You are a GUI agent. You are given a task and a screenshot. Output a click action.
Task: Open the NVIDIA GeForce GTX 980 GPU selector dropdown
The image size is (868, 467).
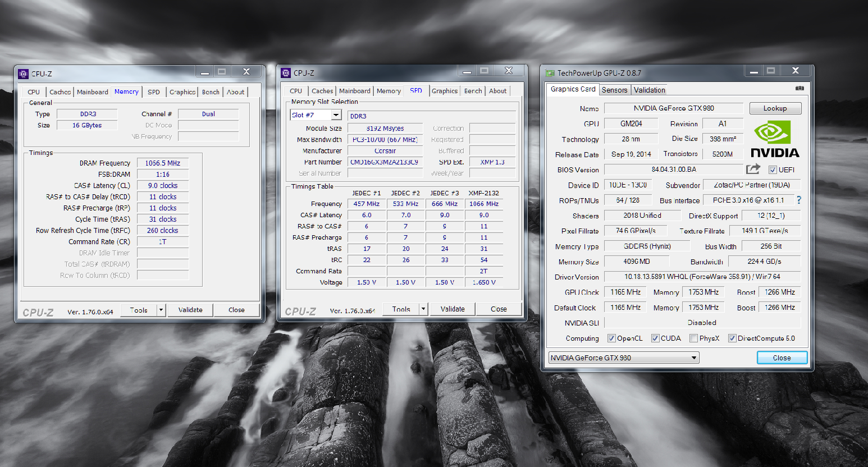tap(624, 358)
